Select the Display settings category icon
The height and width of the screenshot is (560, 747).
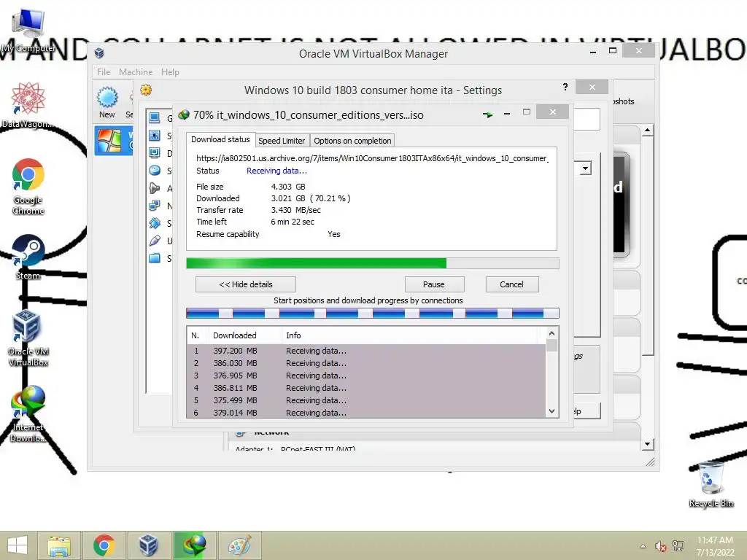(155, 153)
